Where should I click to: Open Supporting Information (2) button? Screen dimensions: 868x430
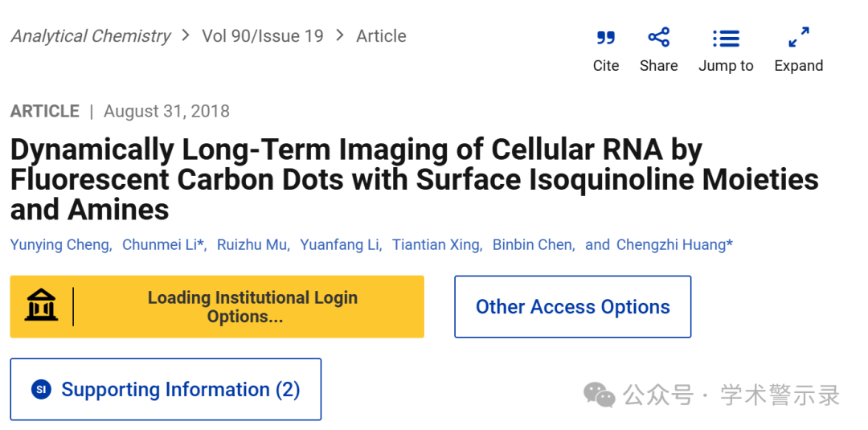pos(166,389)
